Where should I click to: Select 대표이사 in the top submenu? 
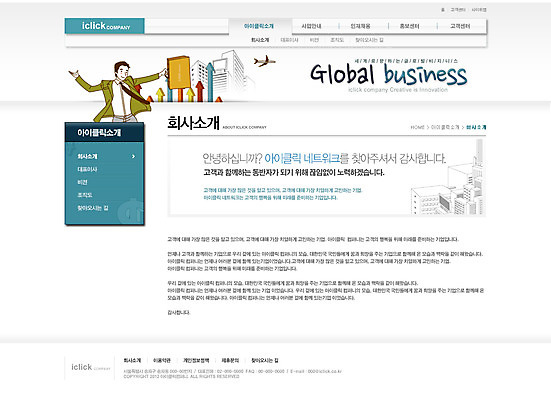pos(289,40)
